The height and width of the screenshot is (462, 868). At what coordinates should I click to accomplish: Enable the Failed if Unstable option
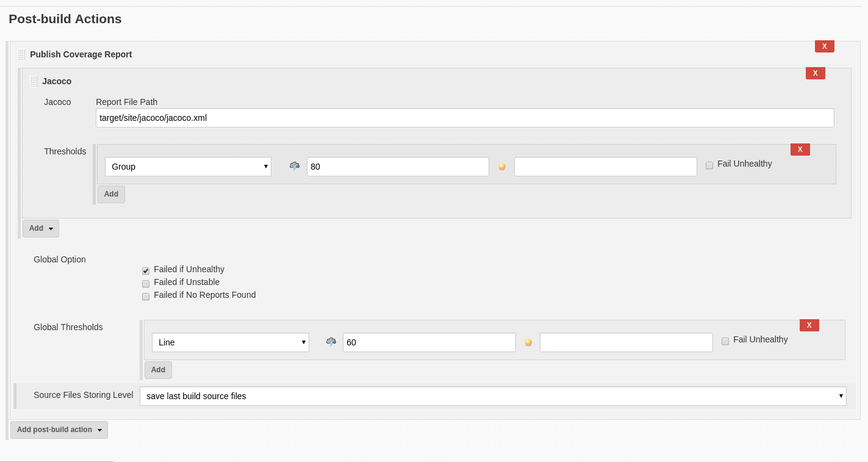pyautogui.click(x=146, y=283)
